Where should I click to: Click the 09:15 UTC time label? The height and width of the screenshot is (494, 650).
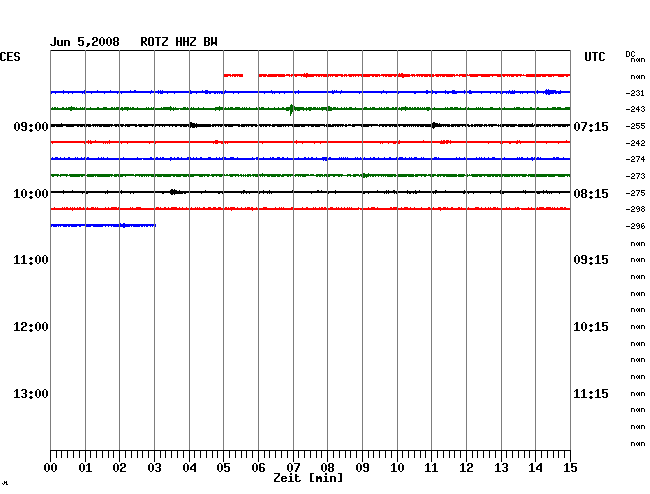(x=591, y=260)
